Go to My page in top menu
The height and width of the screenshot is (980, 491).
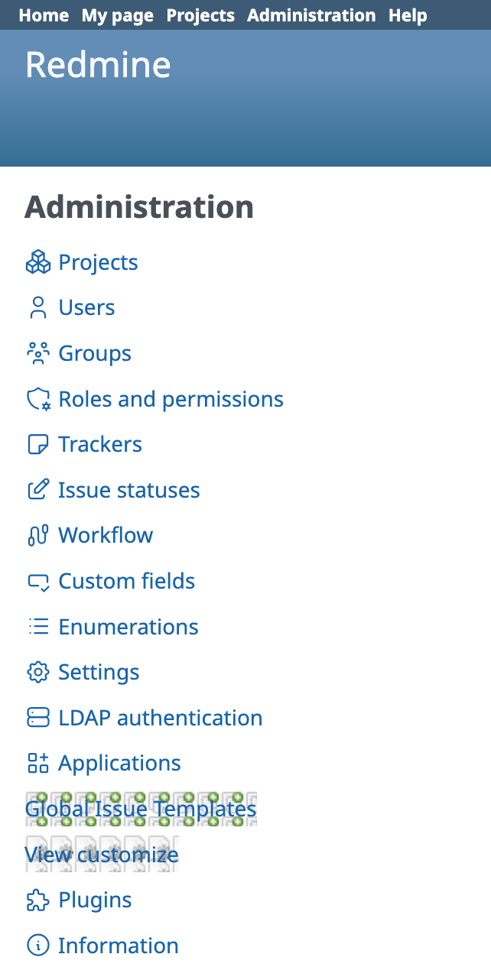coord(118,15)
